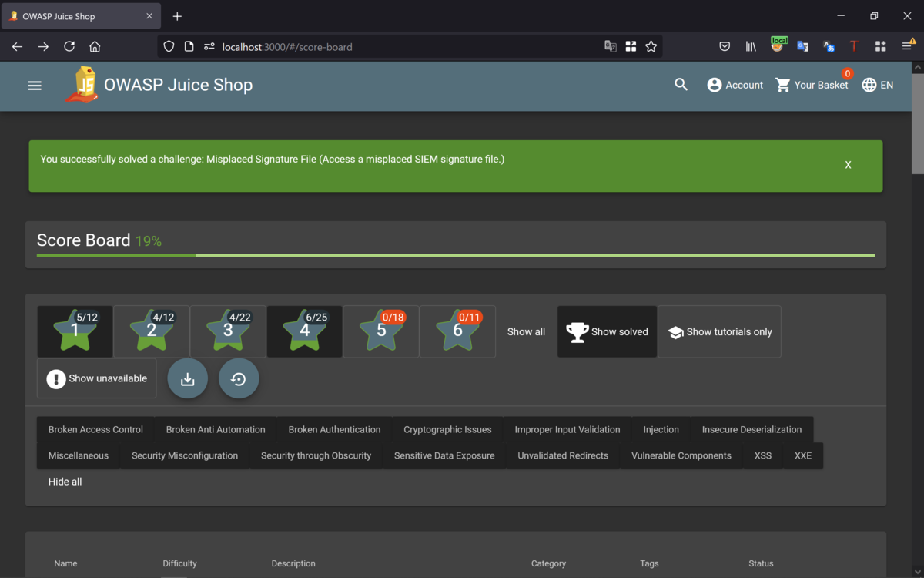Dismiss the solved challenge notification
The image size is (924, 578).
[x=848, y=165]
